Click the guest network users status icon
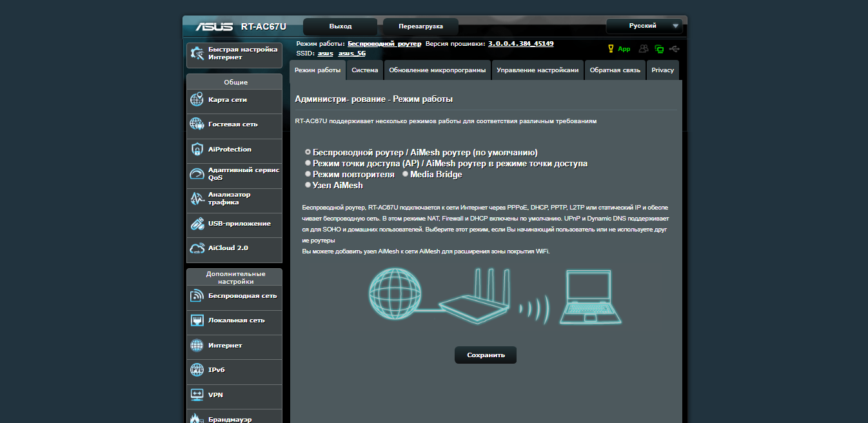The image size is (868, 423). 643,49
